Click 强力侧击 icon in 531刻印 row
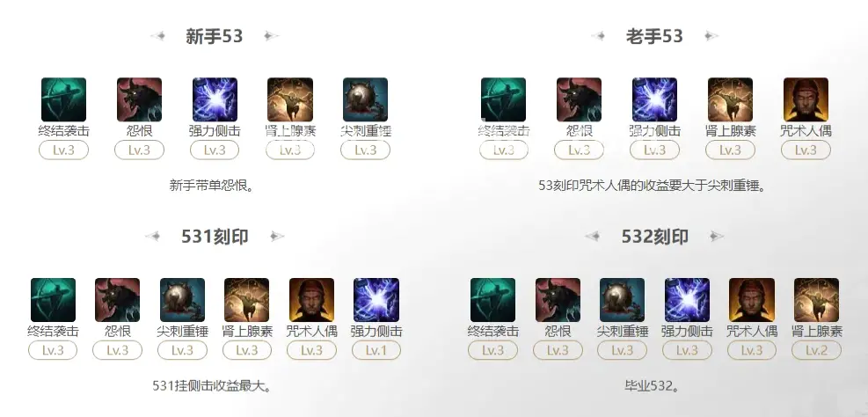This screenshot has height=417, width=868. (x=376, y=300)
